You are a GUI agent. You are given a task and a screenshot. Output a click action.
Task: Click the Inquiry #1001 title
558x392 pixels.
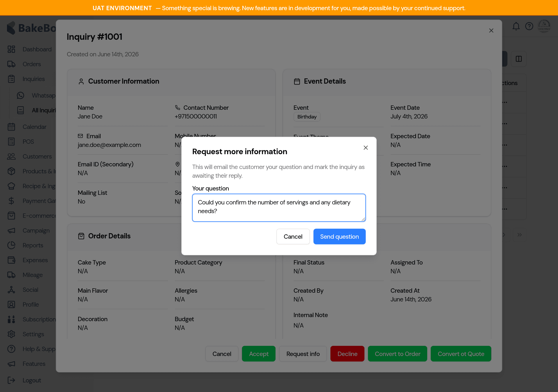[x=94, y=37]
